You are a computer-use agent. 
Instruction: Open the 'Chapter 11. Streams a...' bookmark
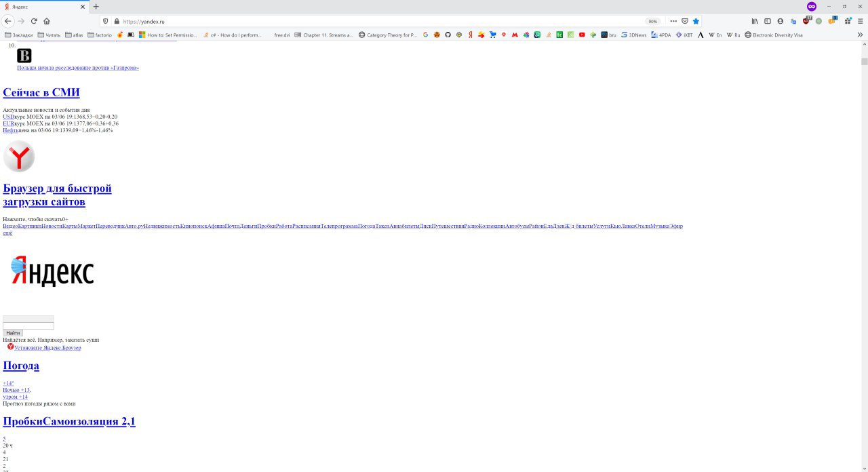tap(323, 35)
